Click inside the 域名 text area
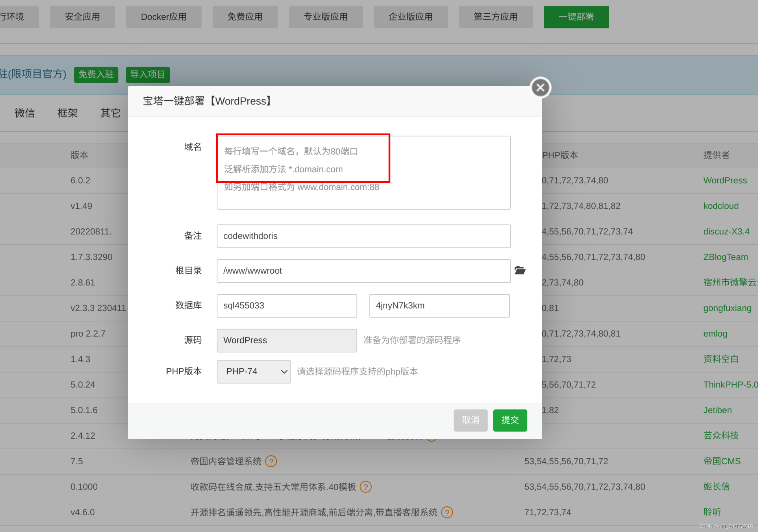Viewport: 758px width, 532px height. (x=363, y=172)
